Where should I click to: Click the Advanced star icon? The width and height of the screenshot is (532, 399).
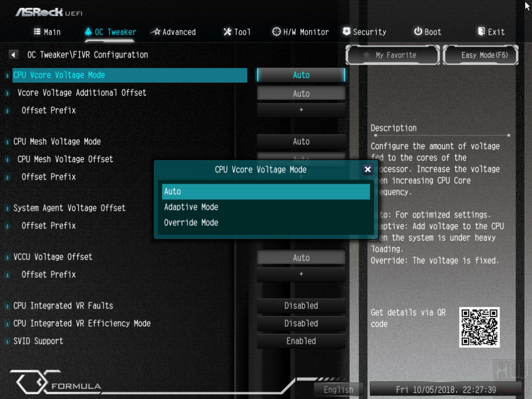point(155,31)
